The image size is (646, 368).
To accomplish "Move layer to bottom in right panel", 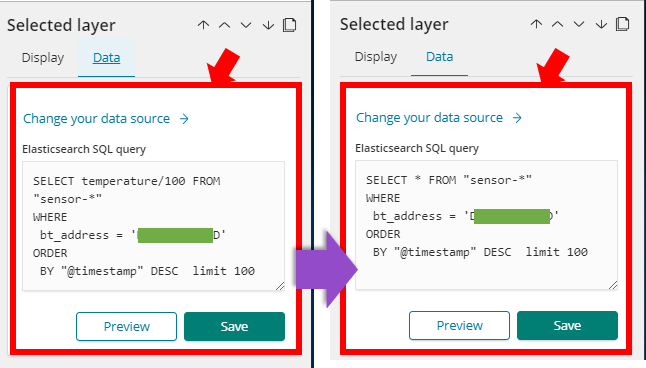I will coord(601,24).
